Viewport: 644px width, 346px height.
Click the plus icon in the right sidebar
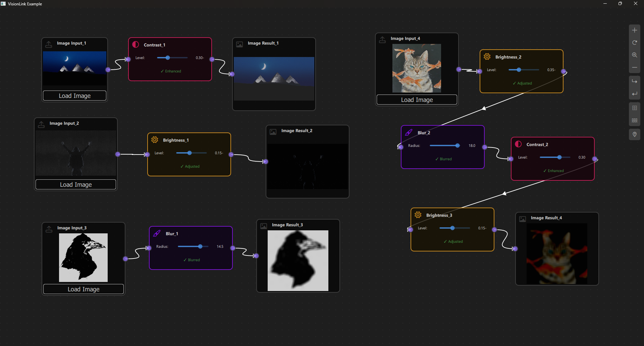point(635,30)
